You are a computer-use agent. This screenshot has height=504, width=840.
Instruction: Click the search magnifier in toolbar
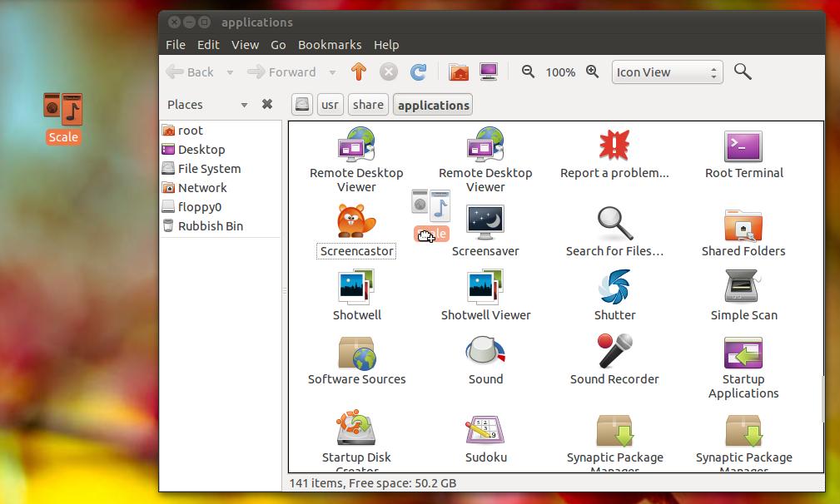coord(743,72)
